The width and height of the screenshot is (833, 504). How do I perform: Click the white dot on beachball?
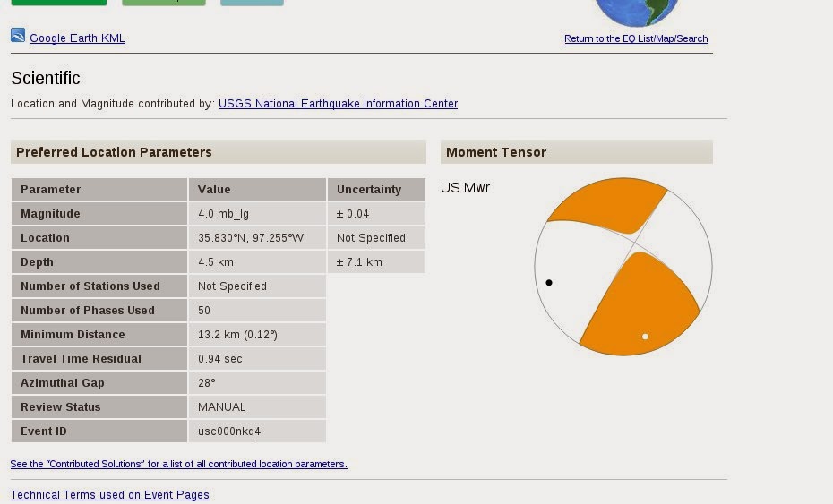pos(645,337)
